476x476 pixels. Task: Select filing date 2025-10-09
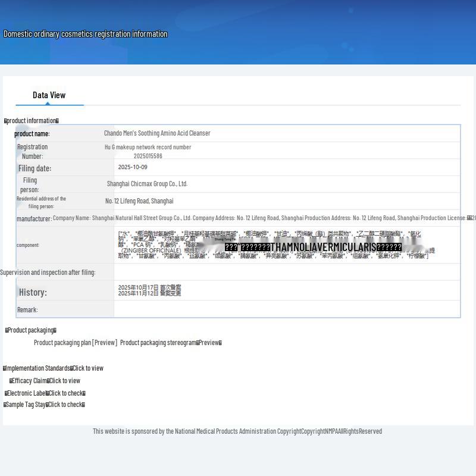pos(133,167)
